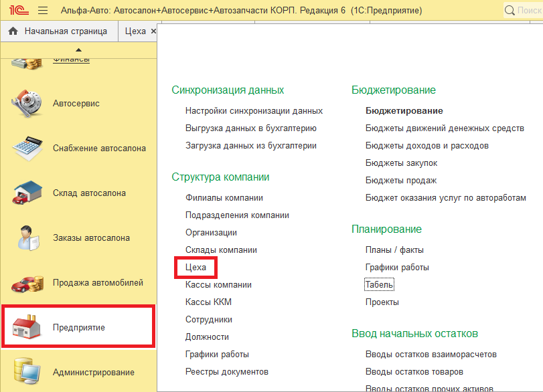
Task: Open Кассы компании
Action: (x=218, y=284)
